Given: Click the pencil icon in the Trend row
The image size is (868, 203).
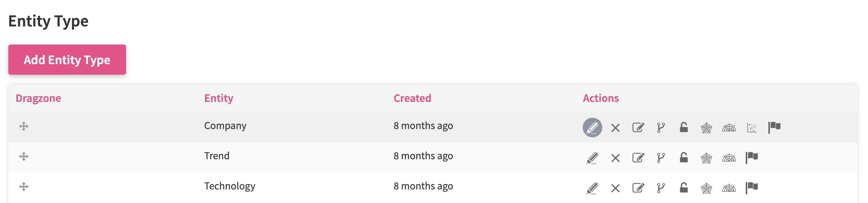Looking at the screenshot, I should [x=592, y=158].
